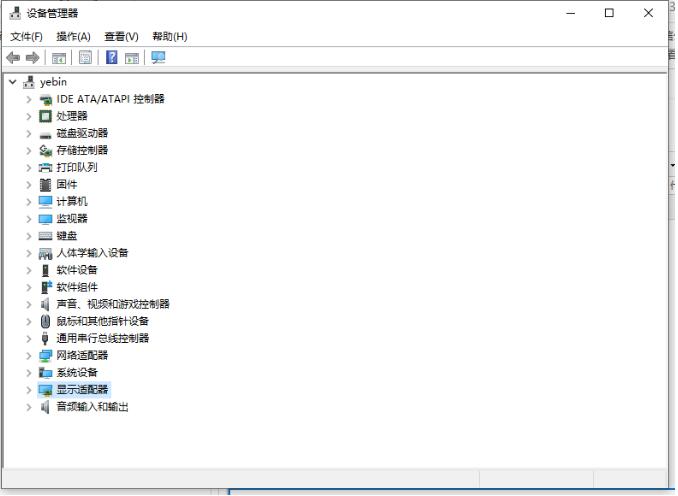Click the Forward arrow toolbar icon
678x496 pixels.
point(33,58)
